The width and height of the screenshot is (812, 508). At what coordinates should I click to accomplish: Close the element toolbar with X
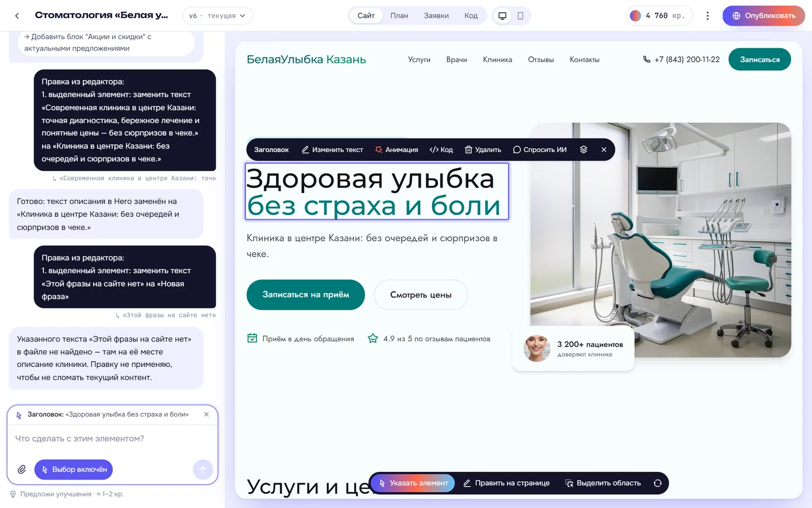(604, 150)
